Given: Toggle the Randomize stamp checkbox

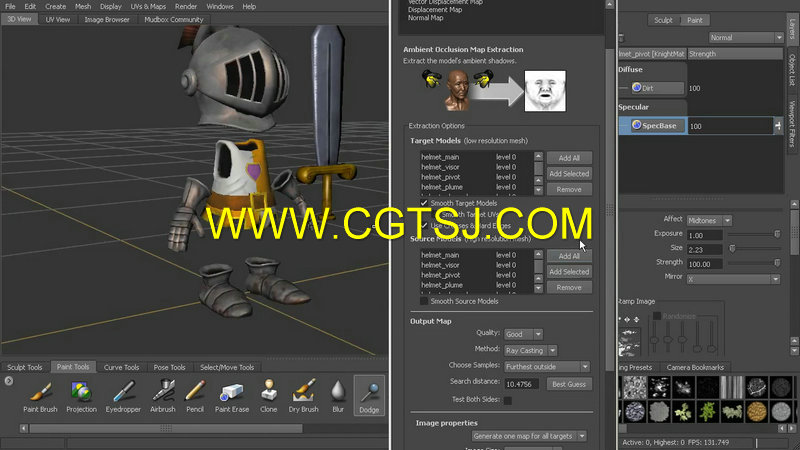Looking at the screenshot, I should point(657,316).
